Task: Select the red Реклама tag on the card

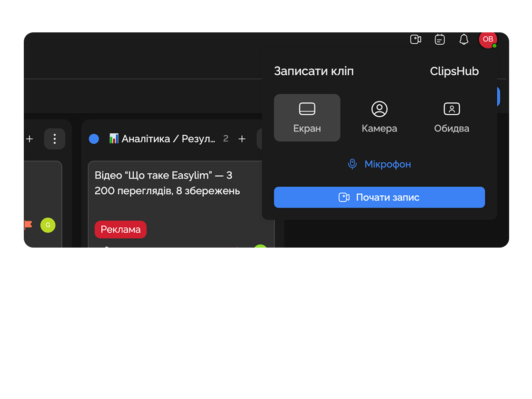Action: coord(120,229)
